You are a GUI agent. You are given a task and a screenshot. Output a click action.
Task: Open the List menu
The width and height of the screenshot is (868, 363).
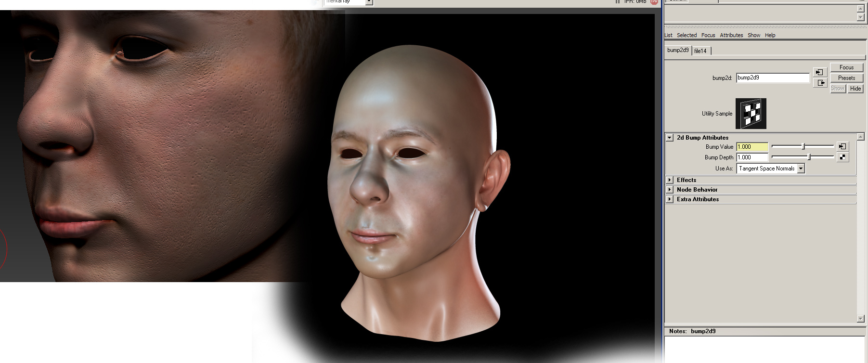coord(669,35)
